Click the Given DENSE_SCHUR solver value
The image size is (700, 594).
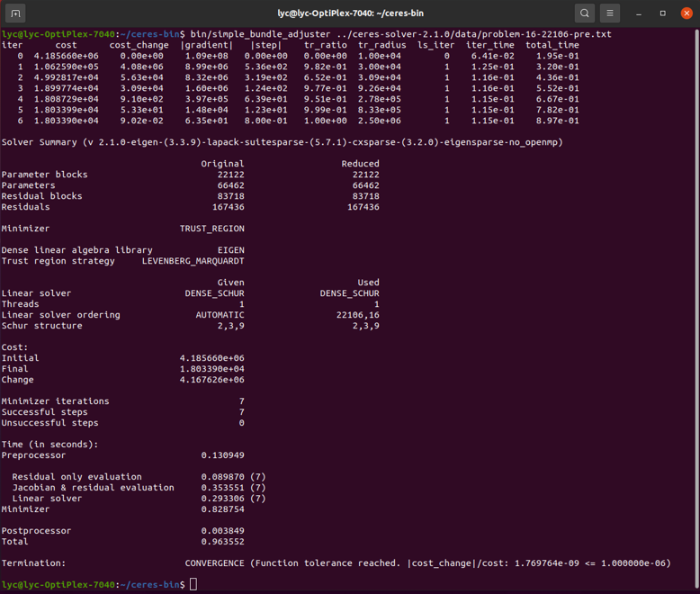point(215,293)
